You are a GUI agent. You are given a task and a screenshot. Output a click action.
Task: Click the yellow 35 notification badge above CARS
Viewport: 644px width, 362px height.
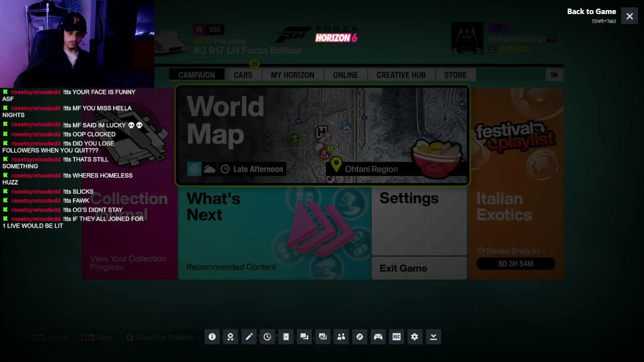coord(255,64)
